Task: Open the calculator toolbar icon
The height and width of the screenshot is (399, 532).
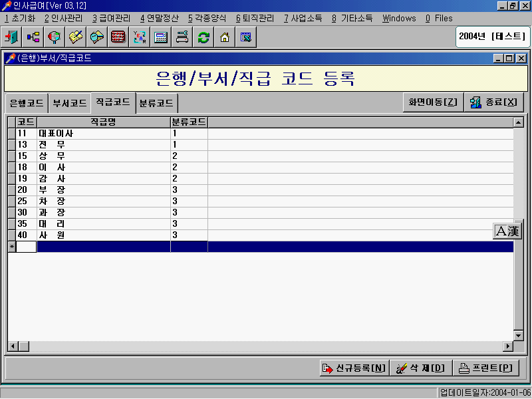Action: pyautogui.click(x=160, y=37)
